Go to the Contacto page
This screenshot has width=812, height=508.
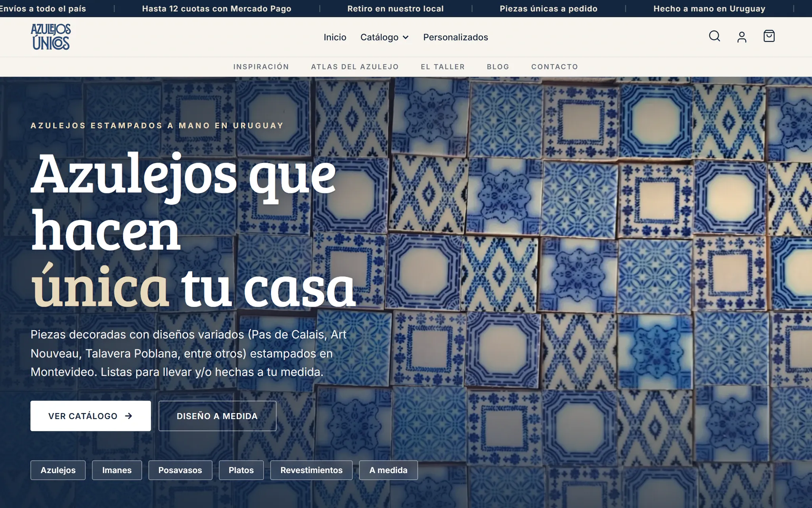pos(555,67)
